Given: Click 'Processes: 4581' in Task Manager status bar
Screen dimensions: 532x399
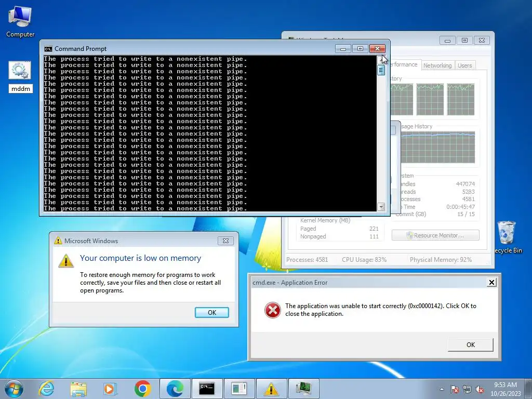Looking at the screenshot, I should (x=307, y=260).
